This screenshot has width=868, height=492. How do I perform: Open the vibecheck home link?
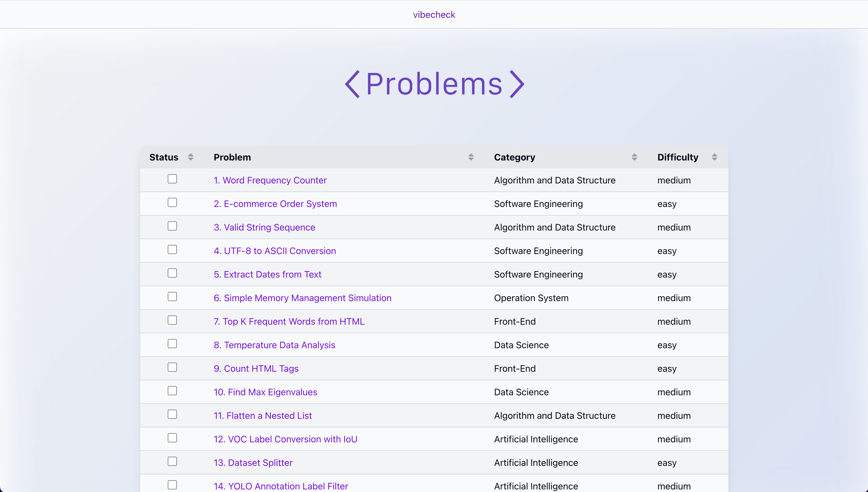click(x=434, y=15)
